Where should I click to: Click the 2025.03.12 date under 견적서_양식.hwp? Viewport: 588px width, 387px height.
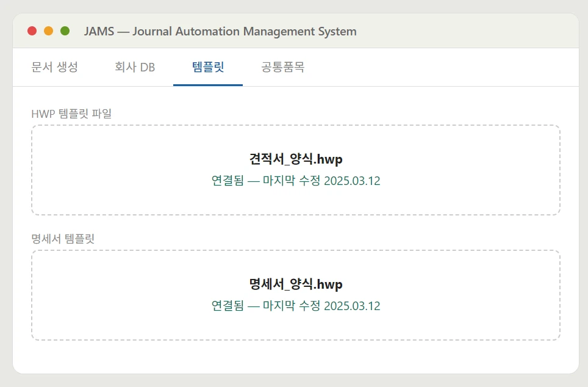tap(352, 181)
